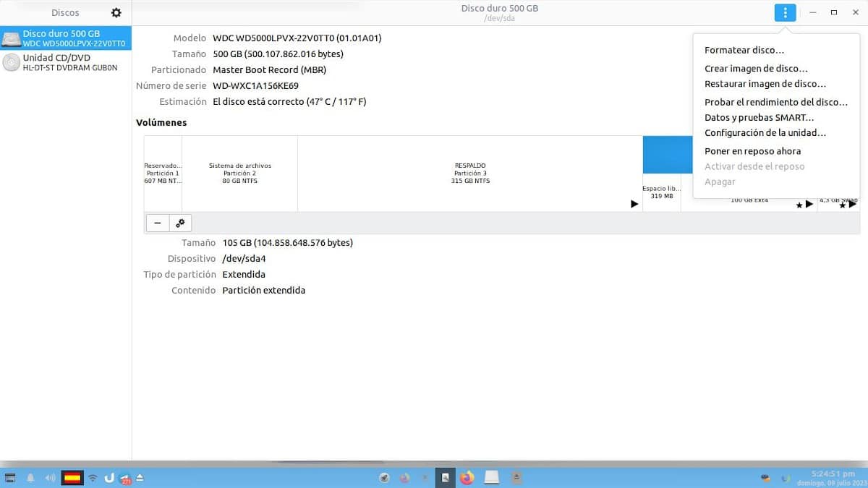Click the update manager icon showing 21 updates
The height and width of the screenshot is (488, 868).
124,477
